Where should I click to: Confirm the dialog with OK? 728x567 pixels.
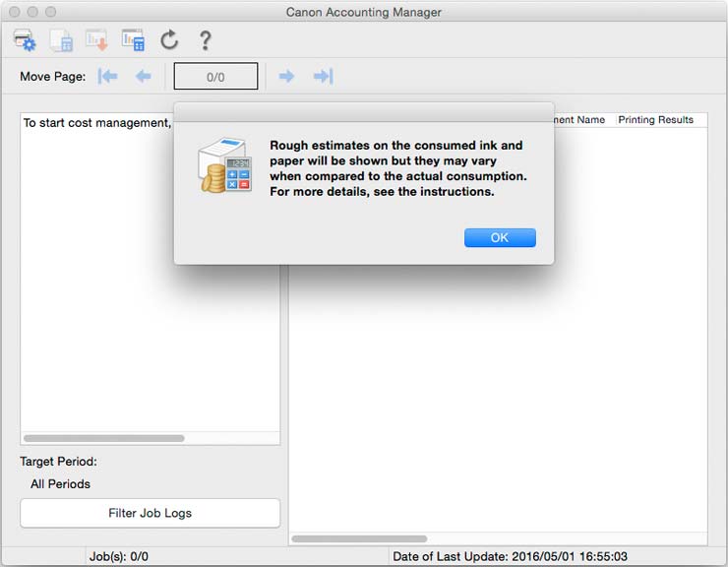tap(500, 237)
